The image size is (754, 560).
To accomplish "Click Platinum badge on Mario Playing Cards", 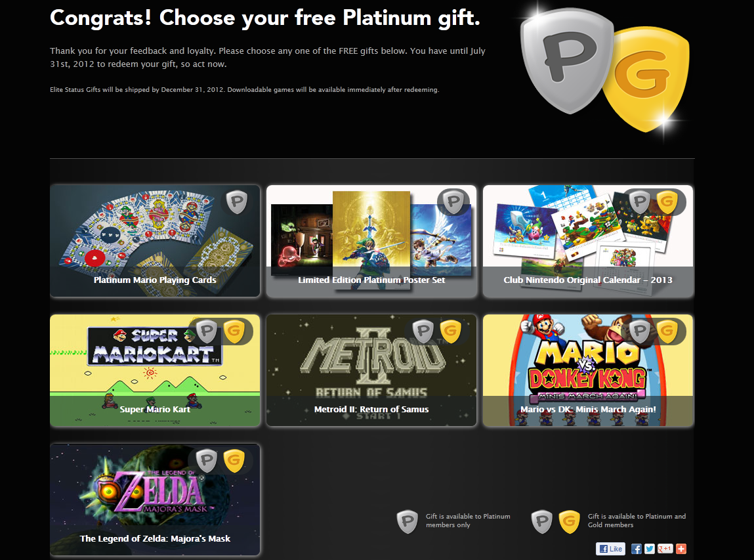I will click(x=237, y=202).
